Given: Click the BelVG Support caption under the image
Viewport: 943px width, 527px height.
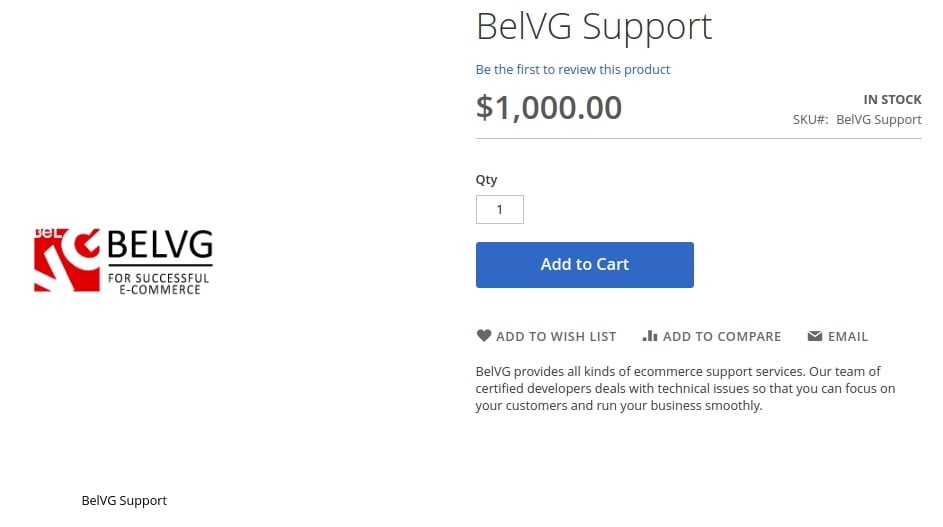Looking at the screenshot, I should click(x=124, y=501).
